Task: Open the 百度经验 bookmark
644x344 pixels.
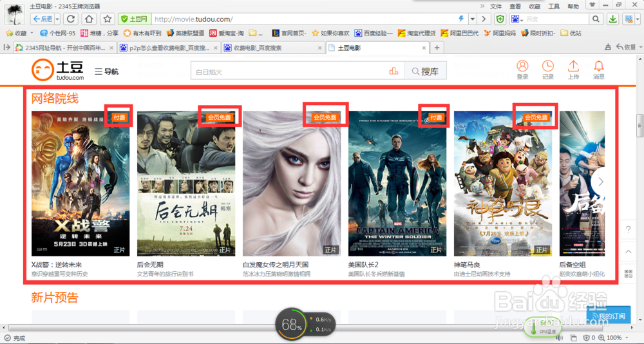Action: [374, 33]
